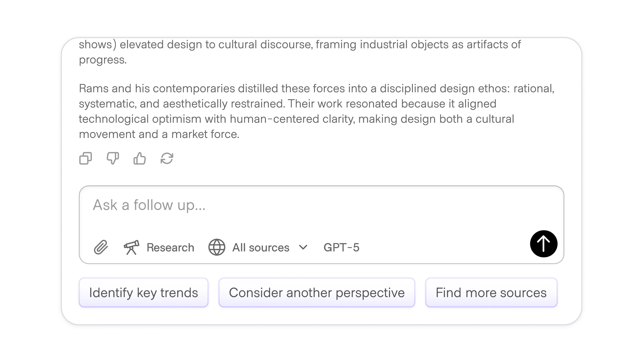Click the text line ending with 'progress.'
Screen dimensions: 644x364
[103, 60]
